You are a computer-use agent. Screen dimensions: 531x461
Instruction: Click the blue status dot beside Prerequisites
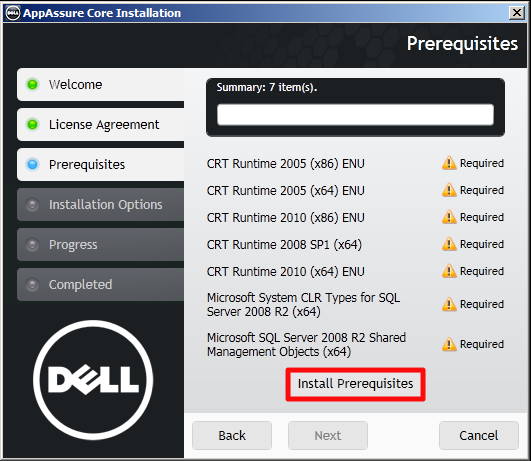(x=33, y=165)
